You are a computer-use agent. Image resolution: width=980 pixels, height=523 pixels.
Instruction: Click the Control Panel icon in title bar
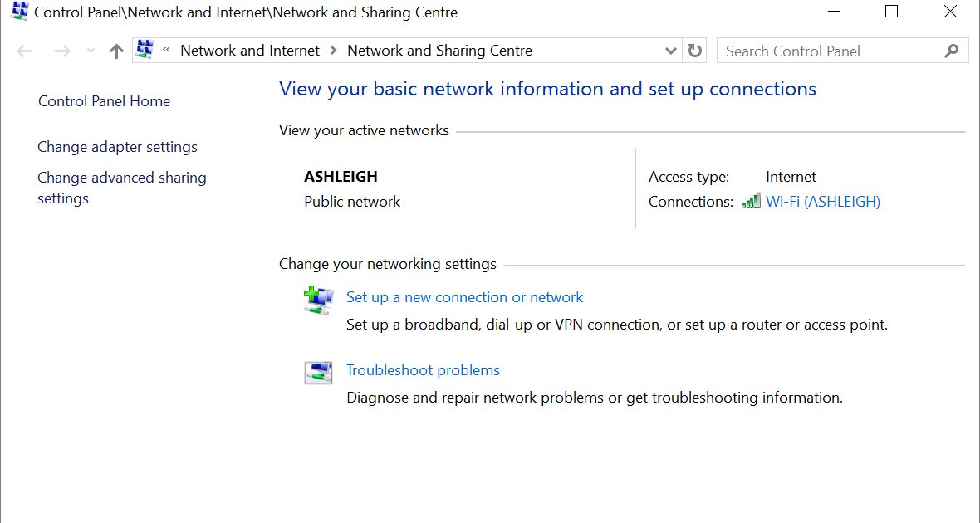coord(19,12)
